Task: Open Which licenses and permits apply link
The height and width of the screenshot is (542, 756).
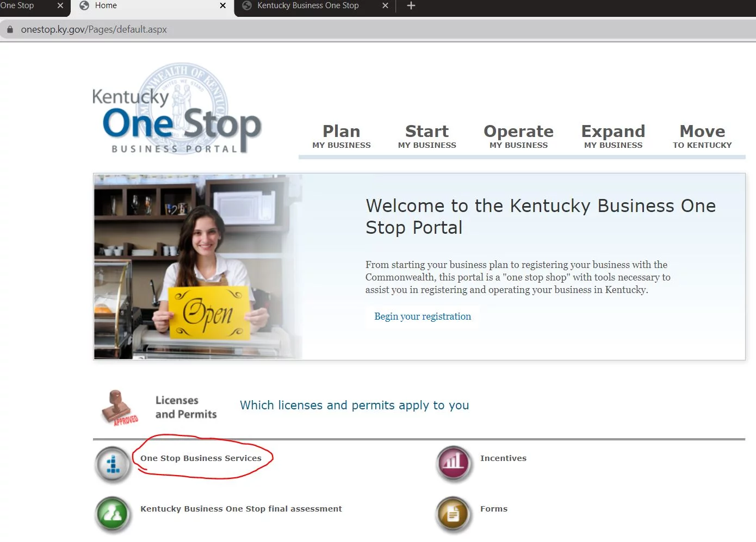Action: click(354, 406)
